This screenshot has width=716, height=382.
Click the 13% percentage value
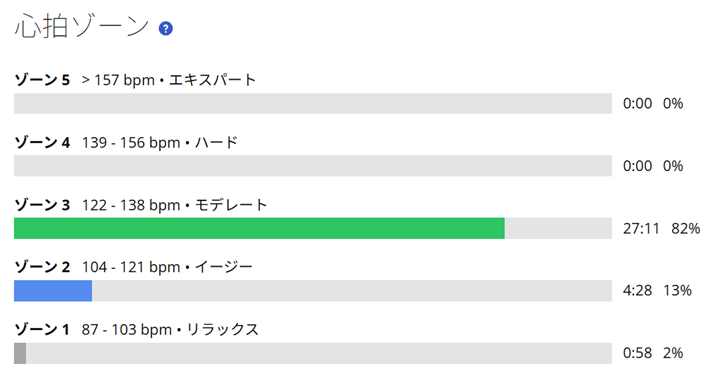click(x=677, y=291)
